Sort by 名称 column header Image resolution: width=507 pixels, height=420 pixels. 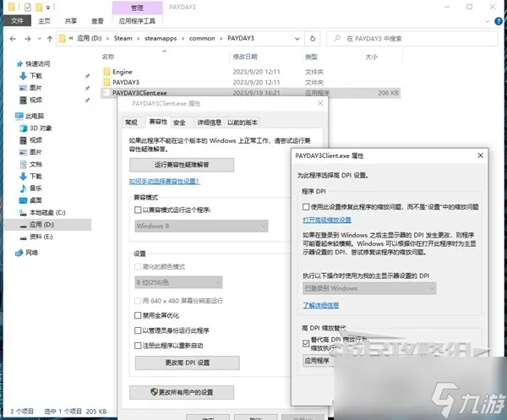tap(108, 57)
